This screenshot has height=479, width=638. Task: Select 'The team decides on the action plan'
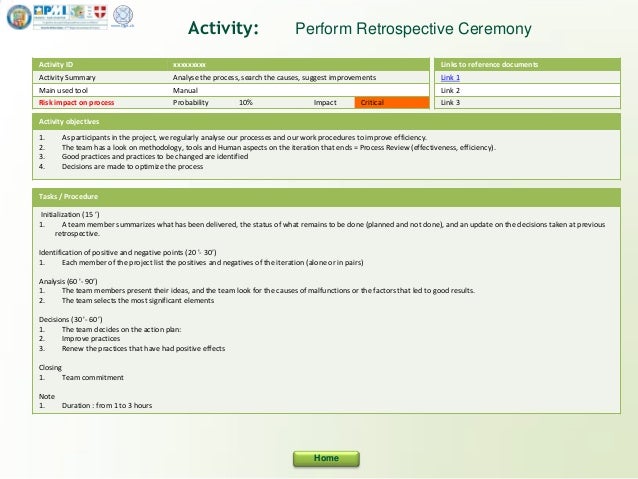122,329
